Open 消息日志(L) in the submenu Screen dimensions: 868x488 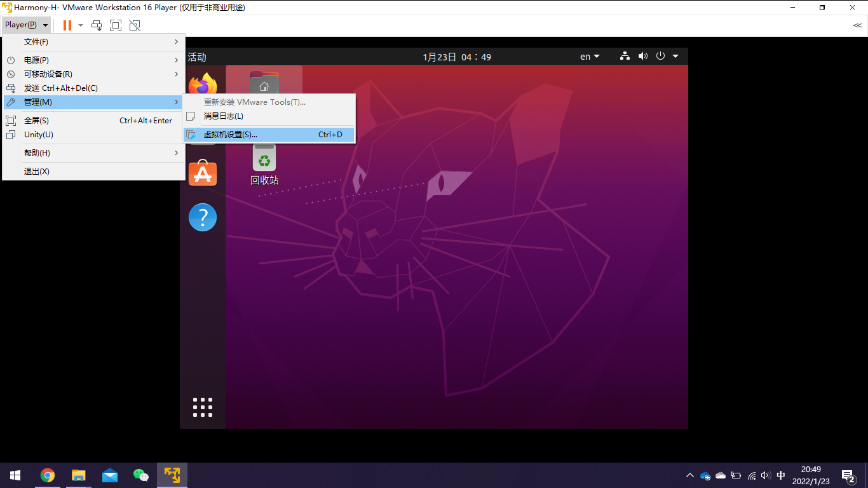tap(269, 116)
